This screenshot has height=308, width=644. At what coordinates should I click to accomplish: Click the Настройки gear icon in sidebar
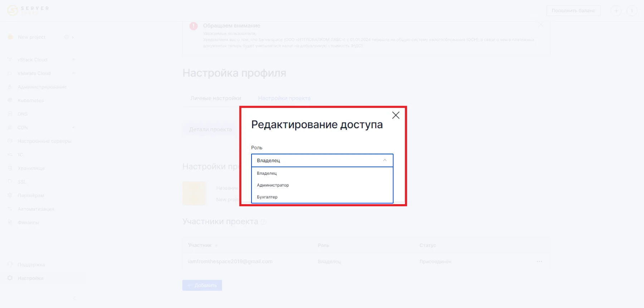coord(10,278)
